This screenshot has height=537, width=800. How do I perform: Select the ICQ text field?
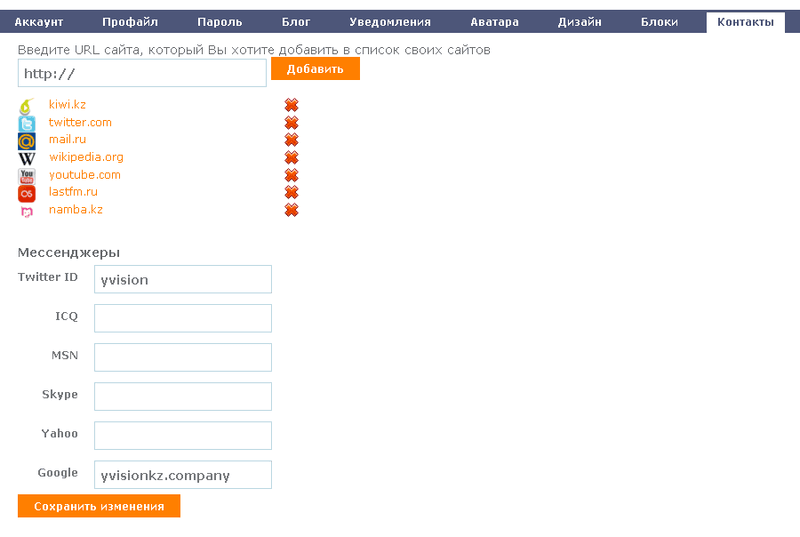tap(183, 318)
